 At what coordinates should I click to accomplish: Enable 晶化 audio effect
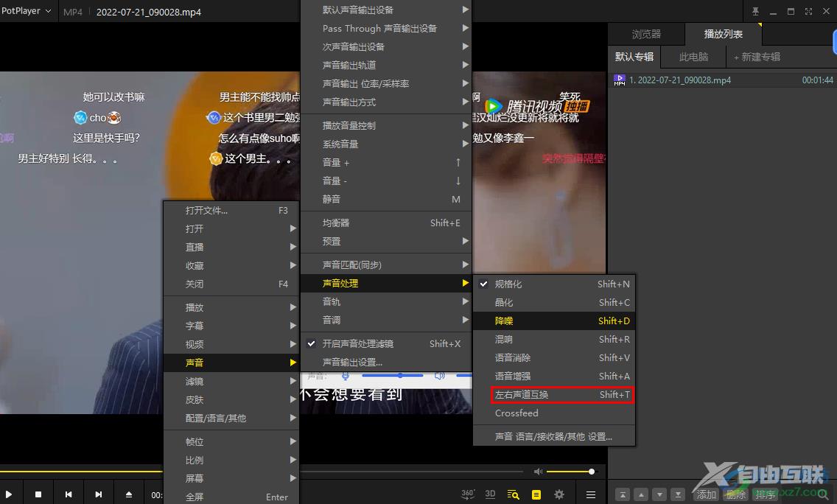click(x=554, y=303)
